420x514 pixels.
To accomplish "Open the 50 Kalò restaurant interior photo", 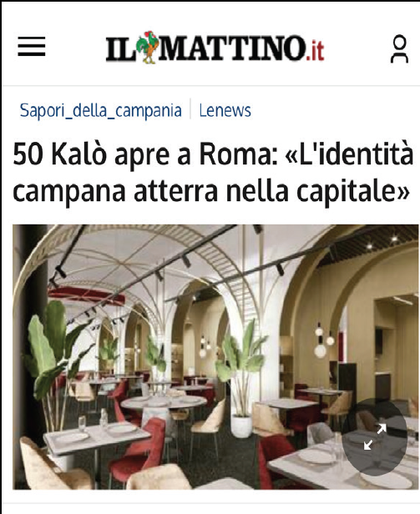I will point(215,357).
